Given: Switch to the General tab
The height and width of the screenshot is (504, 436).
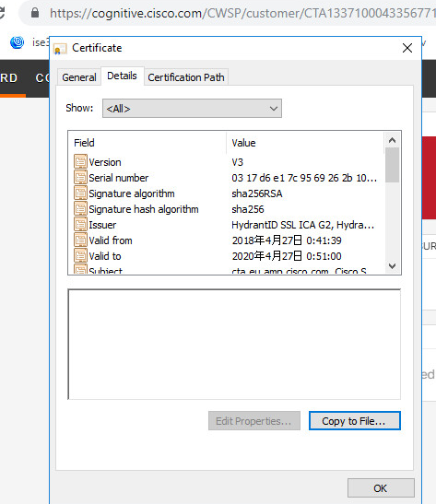Looking at the screenshot, I should (79, 77).
